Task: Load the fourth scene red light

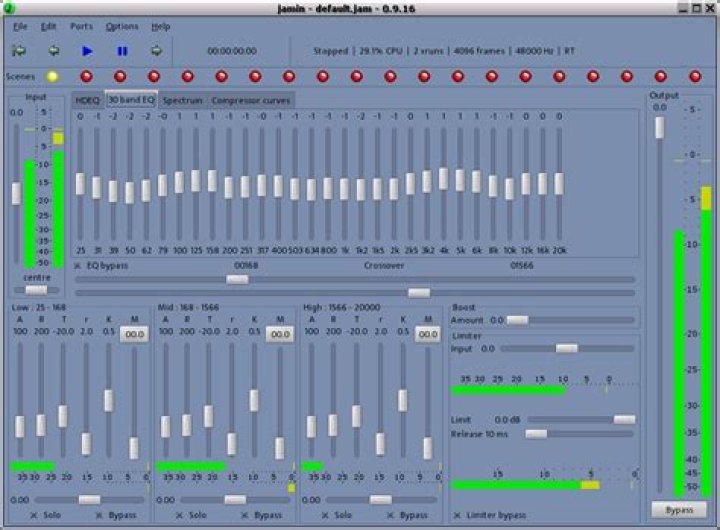Action: click(154, 77)
